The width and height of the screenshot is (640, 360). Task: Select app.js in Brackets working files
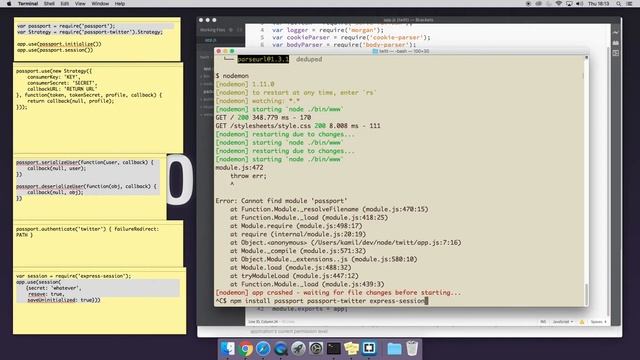tap(211, 40)
